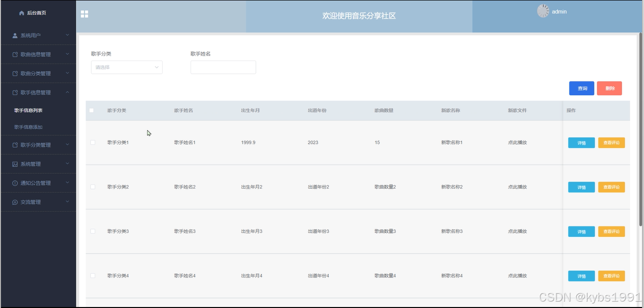Click the cell 歌曲数量2
644x308 pixels.
[385, 187]
